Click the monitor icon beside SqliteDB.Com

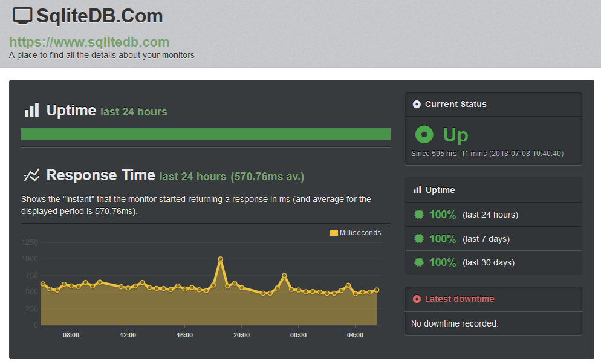pos(22,16)
